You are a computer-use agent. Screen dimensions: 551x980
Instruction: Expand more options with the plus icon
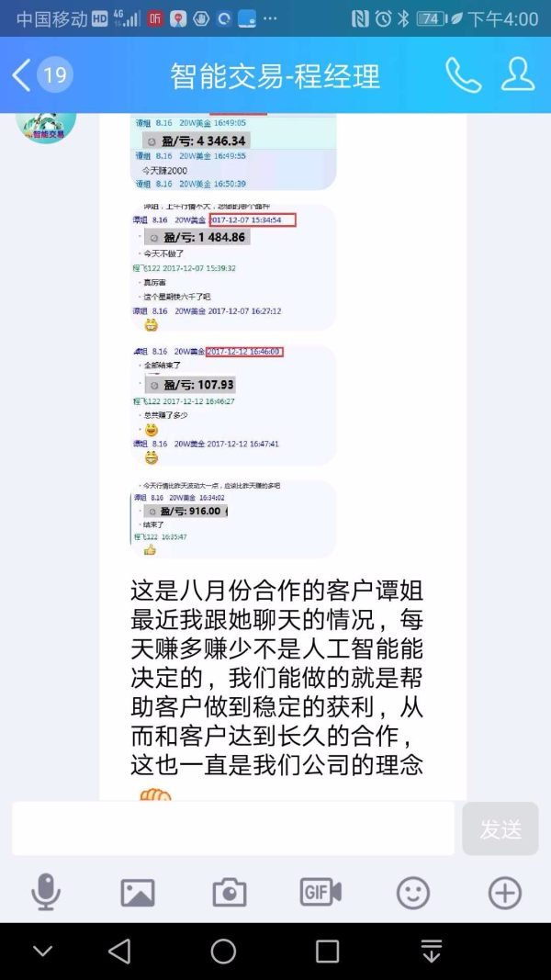[505, 893]
